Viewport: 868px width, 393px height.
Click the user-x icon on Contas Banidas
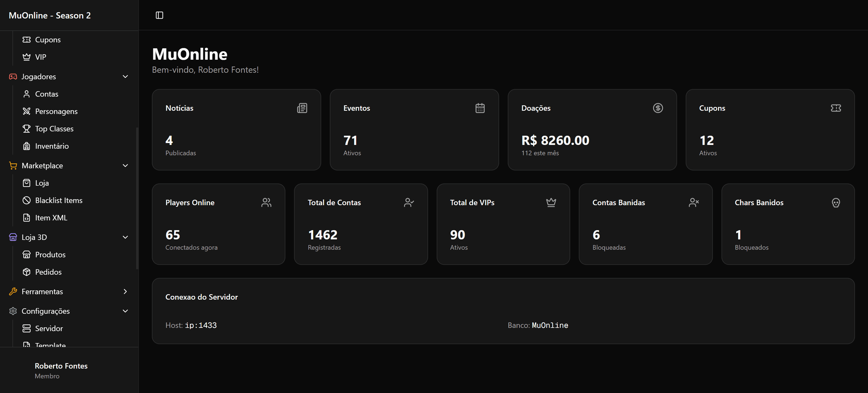(x=694, y=202)
